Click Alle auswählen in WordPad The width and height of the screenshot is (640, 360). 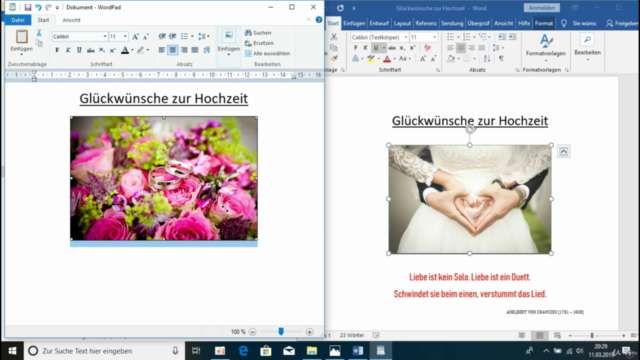(267, 53)
